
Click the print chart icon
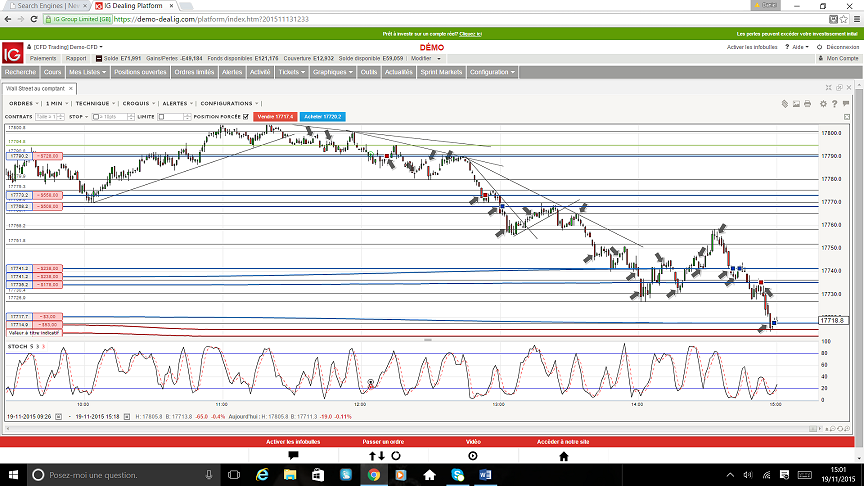click(808, 103)
